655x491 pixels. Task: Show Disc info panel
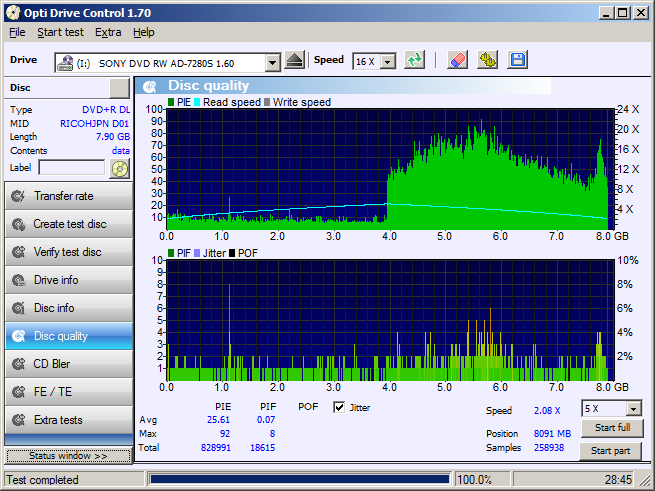pyautogui.click(x=69, y=308)
